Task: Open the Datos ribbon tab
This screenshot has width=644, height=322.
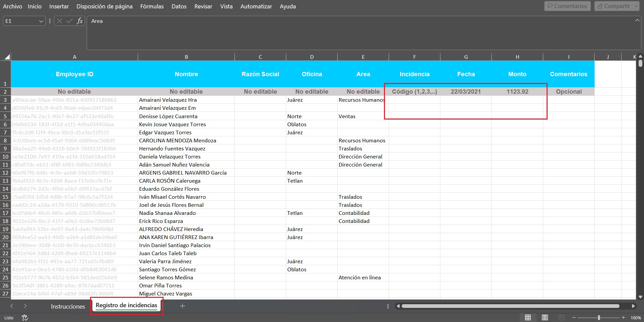Action: 179,6
